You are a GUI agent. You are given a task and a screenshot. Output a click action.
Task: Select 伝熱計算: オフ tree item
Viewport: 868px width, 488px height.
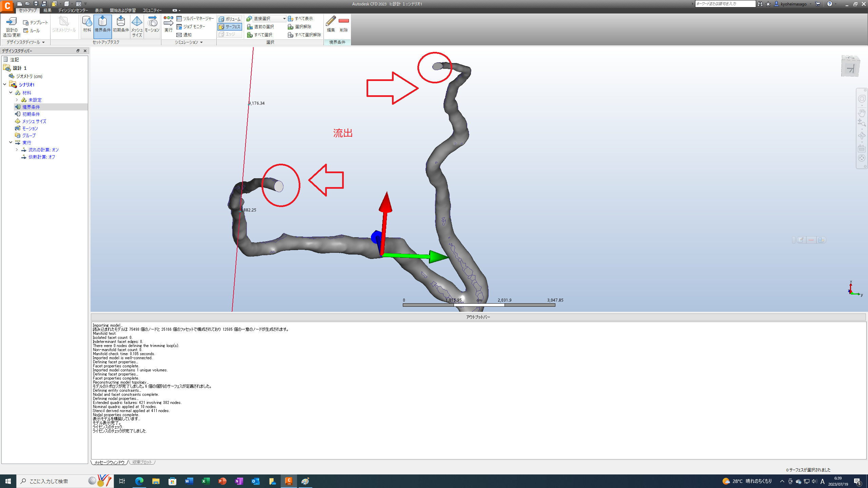click(x=41, y=157)
